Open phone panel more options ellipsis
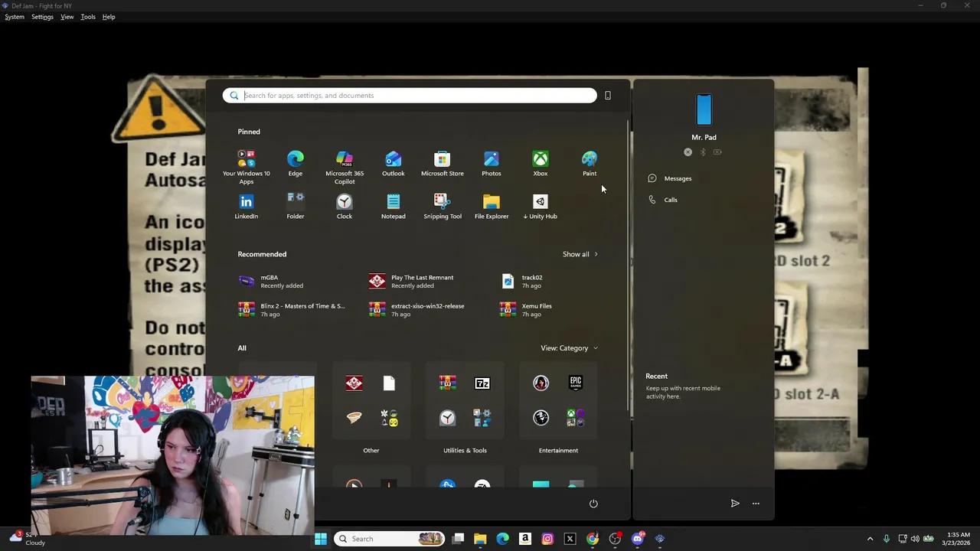 point(756,504)
